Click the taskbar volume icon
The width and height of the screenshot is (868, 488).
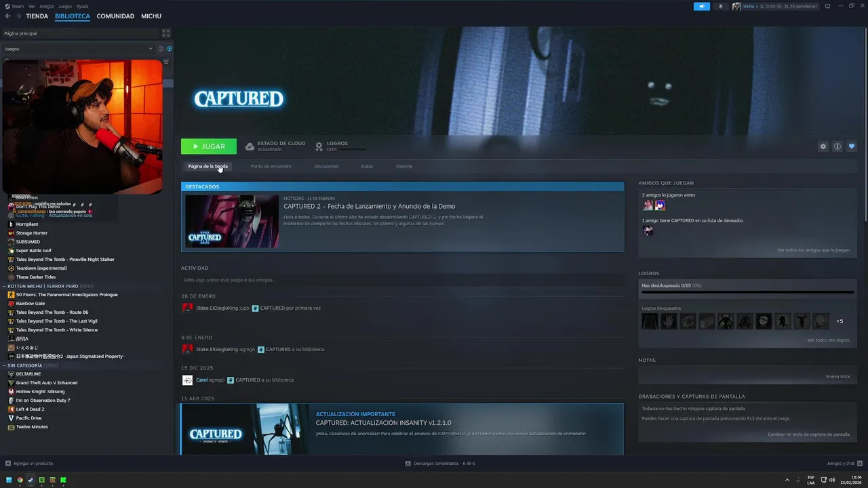[x=832, y=480]
